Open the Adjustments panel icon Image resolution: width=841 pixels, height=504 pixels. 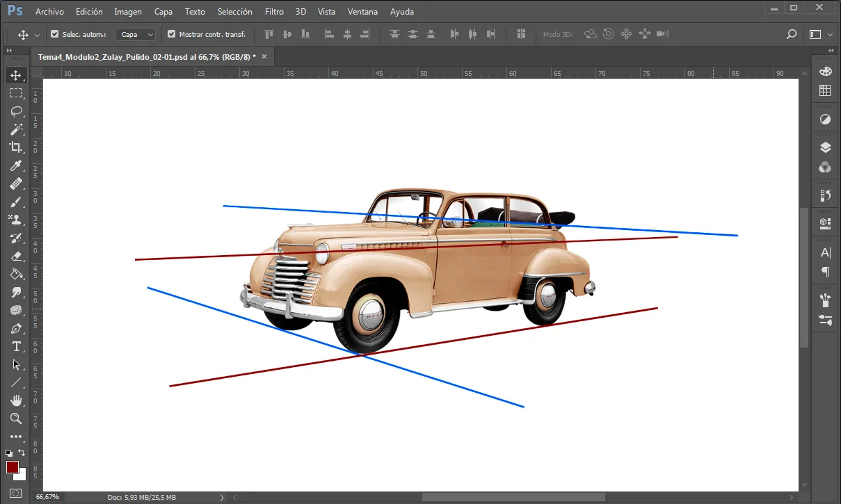click(x=826, y=120)
